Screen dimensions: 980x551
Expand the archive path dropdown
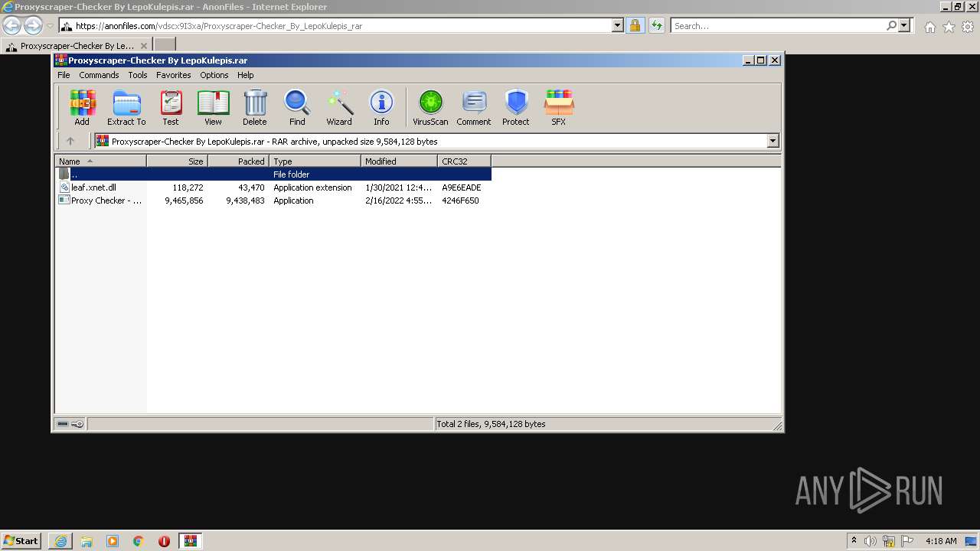coord(773,141)
